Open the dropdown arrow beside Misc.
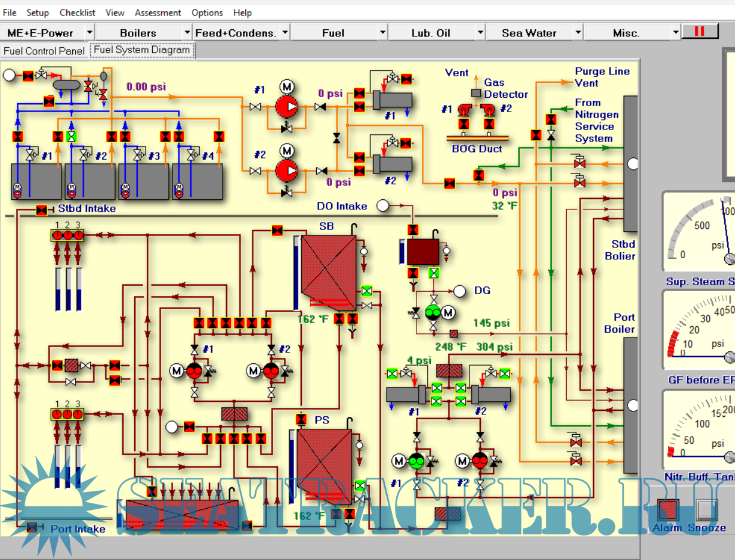Screen dimensions: 735x560 coord(675,33)
